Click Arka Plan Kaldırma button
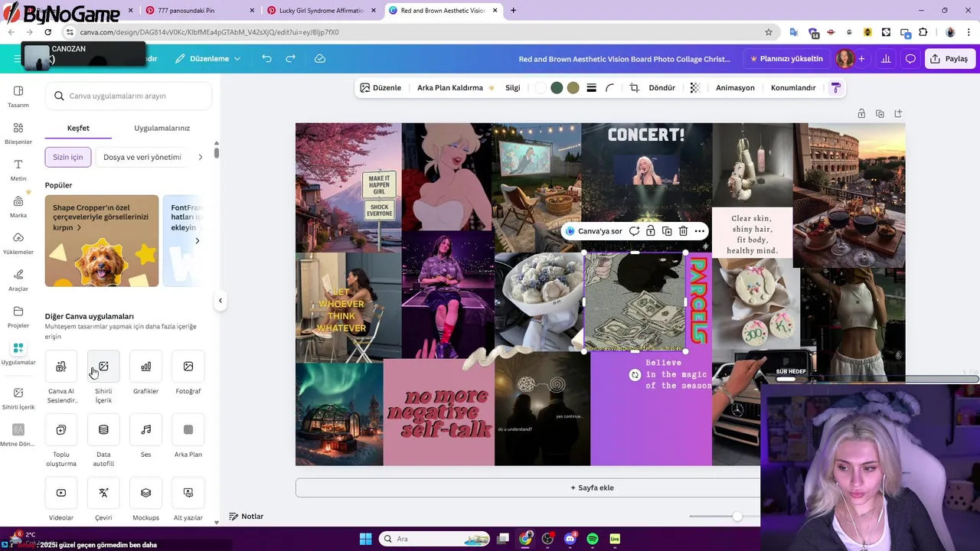Screen dimensions: 980x551 point(456,88)
